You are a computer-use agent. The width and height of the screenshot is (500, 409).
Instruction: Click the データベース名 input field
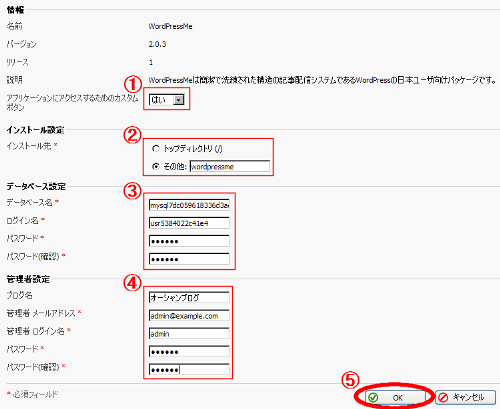(x=189, y=205)
